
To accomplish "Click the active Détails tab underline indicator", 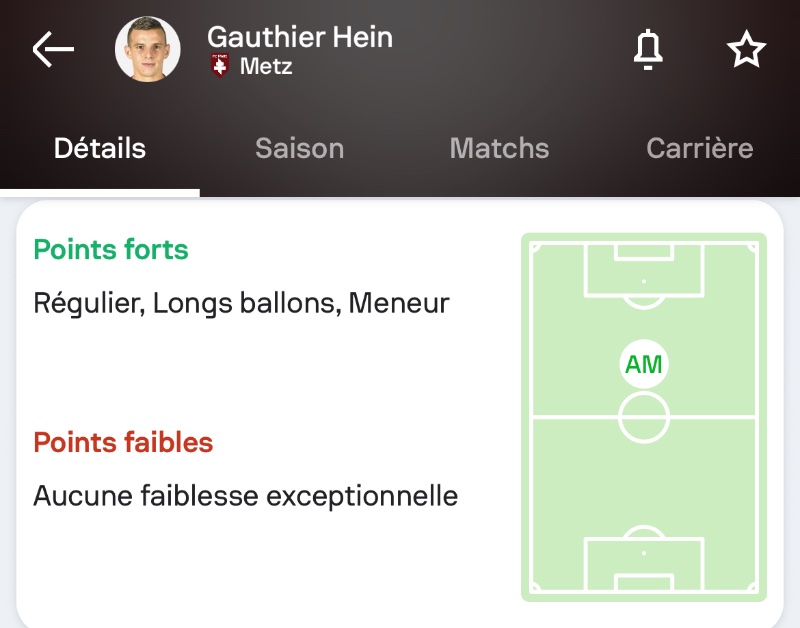I will 100,192.
